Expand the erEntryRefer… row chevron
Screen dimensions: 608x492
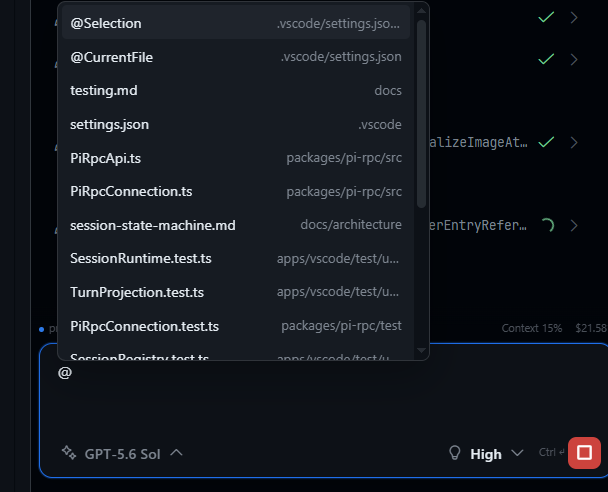[574, 226]
